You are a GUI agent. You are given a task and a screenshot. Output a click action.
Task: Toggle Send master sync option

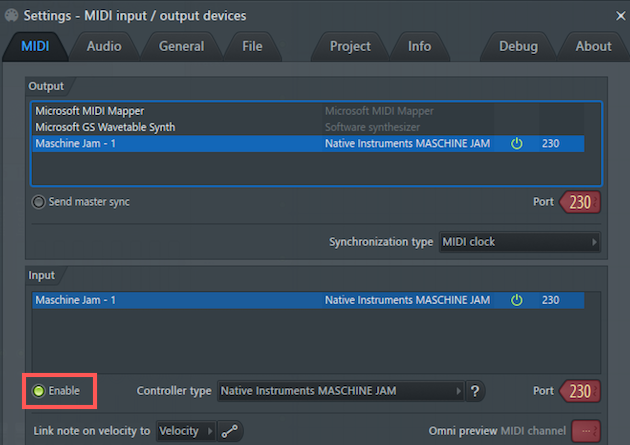[x=81, y=202]
